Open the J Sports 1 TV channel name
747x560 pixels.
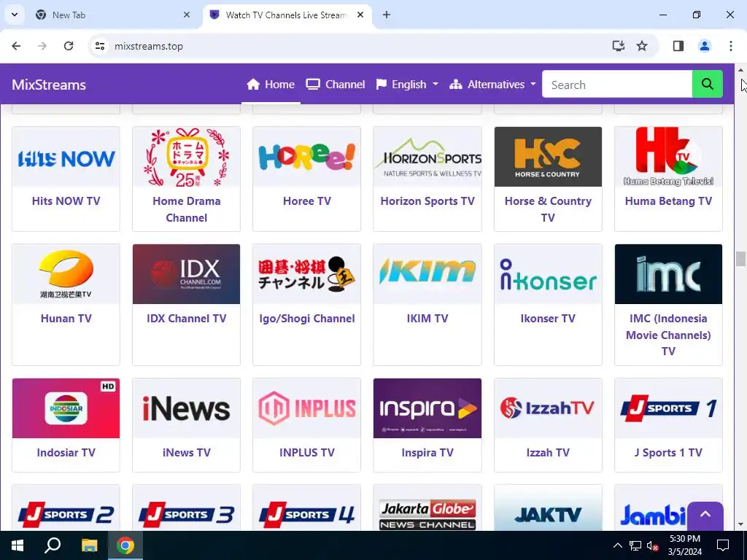pyautogui.click(x=668, y=452)
